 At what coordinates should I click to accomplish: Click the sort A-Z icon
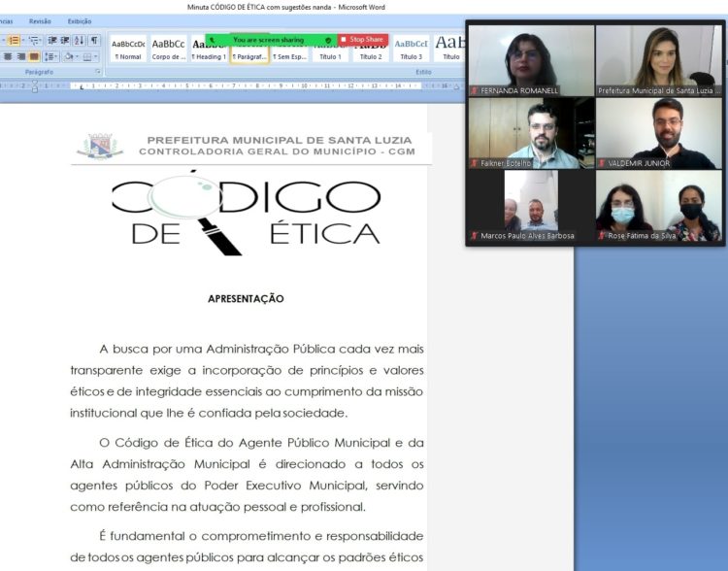[80, 41]
